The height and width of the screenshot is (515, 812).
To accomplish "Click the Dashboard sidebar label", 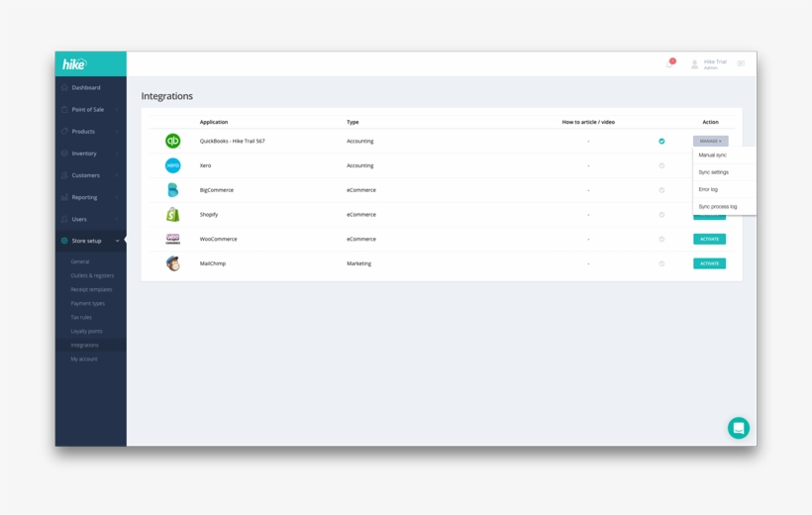I will (86, 87).
